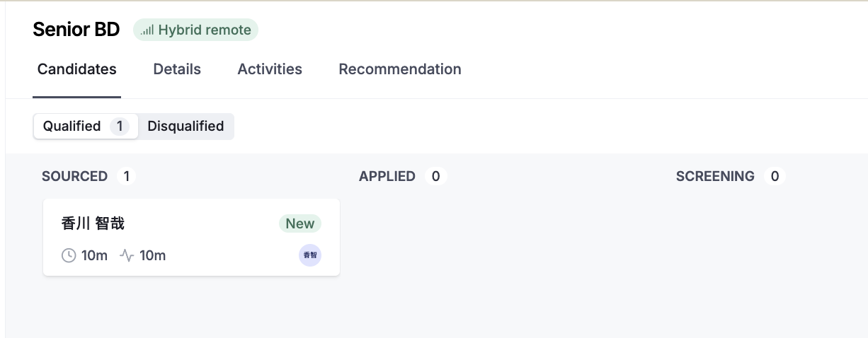
Task: Click the APPLIED count badge showing 0
Action: click(x=435, y=176)
